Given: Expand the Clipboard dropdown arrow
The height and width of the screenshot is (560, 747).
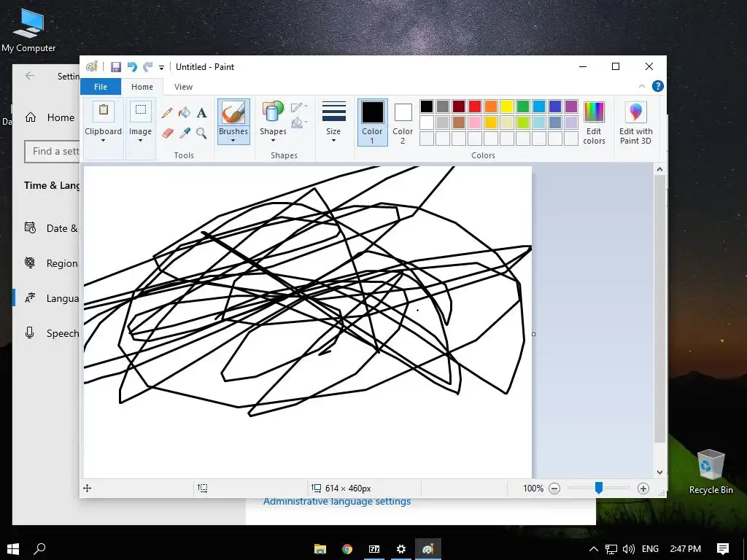Looking at the screenshot, I should click(x=103, y=141).
